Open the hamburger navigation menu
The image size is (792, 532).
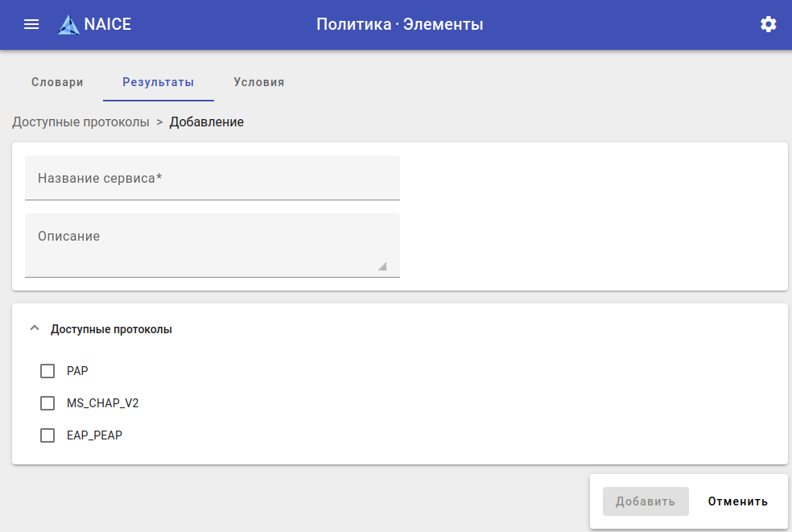[x=31, y=24]
